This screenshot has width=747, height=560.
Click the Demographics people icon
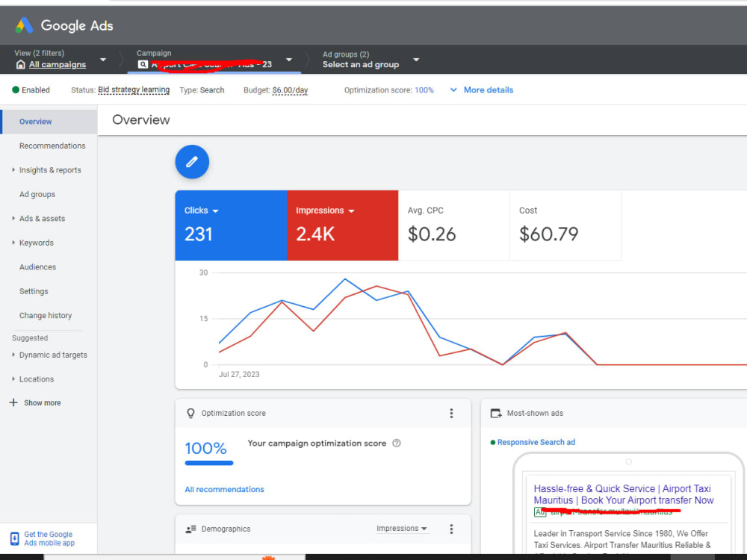[x=190, y=529]
